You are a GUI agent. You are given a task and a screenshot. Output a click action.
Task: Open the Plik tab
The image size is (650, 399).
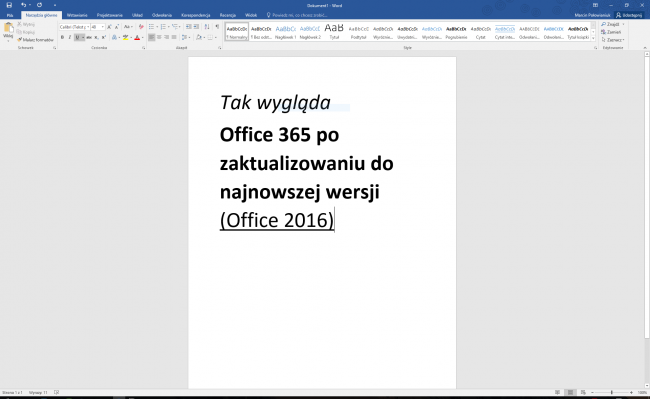pos(10,15)
